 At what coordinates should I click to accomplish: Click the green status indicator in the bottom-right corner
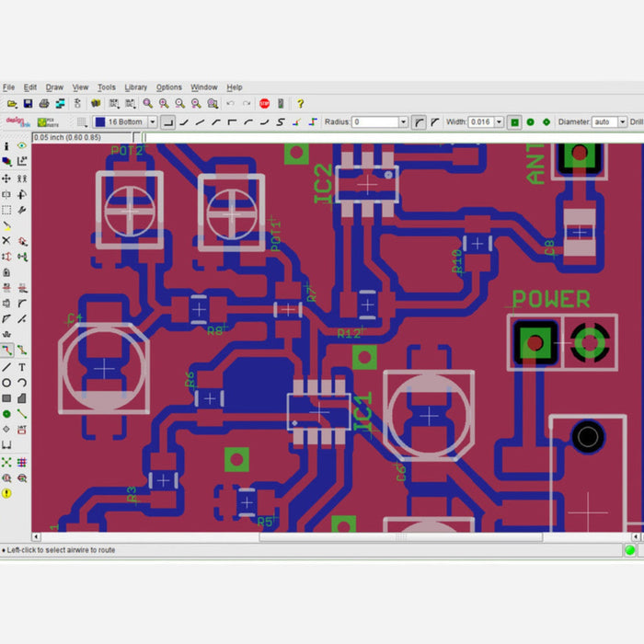point(630,550)
